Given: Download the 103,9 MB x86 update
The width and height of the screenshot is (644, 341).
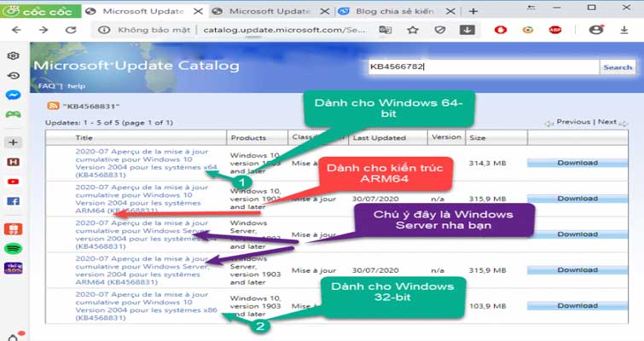Looking at the screenshot, I should (577, 306).
